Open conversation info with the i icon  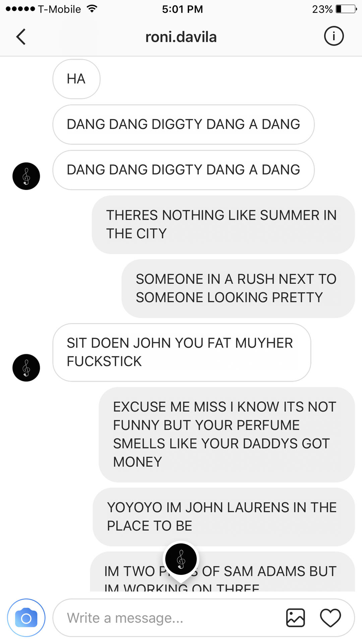(334, 36)
